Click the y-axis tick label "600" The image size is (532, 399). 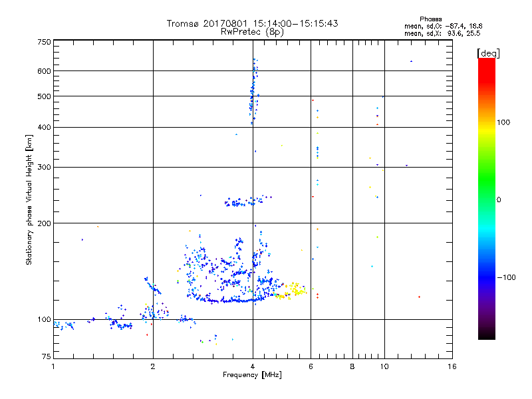point(44,71)
